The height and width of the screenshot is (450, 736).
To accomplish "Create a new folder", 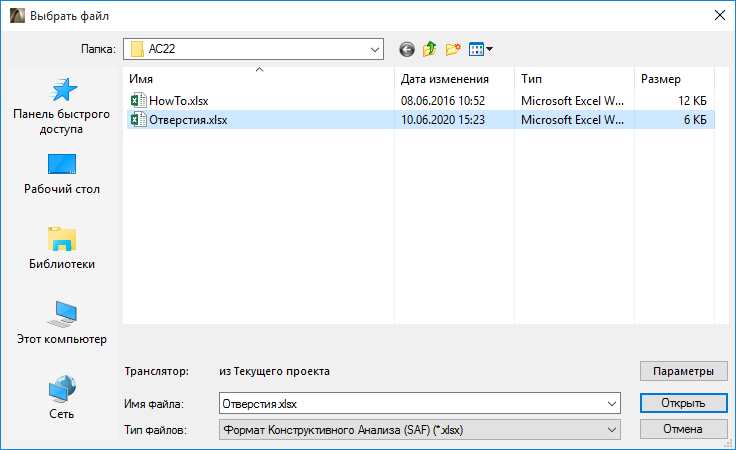I will pyautogui.click(x=454, y=48).
